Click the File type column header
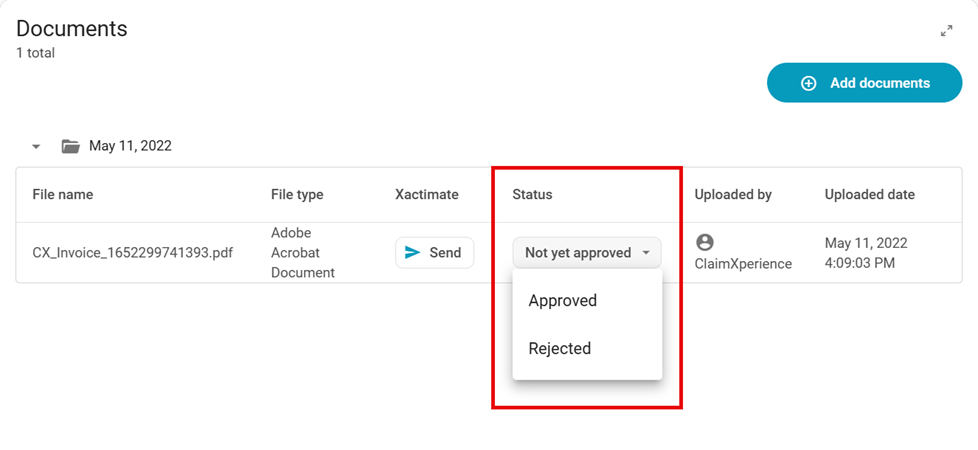978x450 pixels. coord(297,195)
